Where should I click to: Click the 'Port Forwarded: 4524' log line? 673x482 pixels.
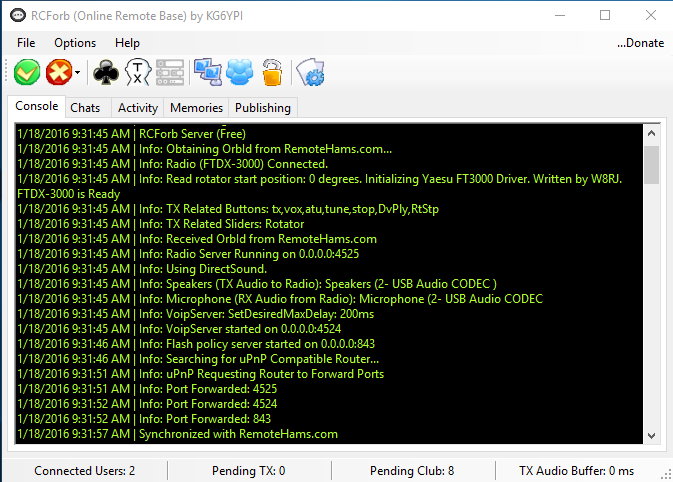tap(147, 404)
